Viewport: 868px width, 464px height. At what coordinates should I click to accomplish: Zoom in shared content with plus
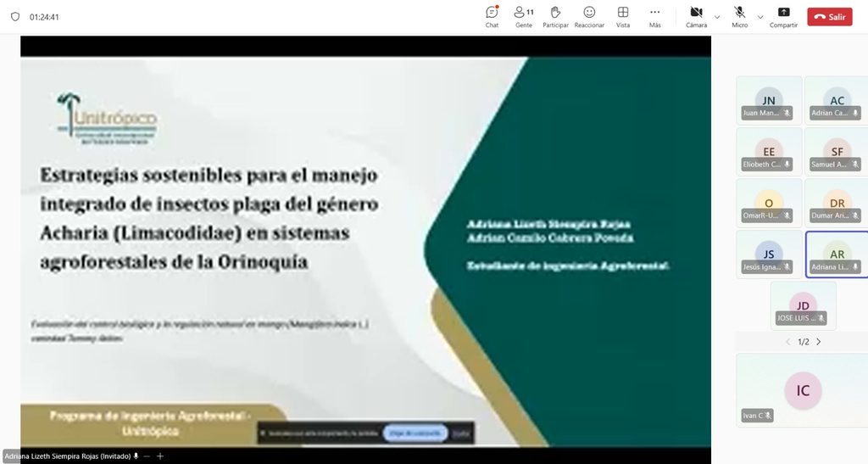click(x=160, y=456)
